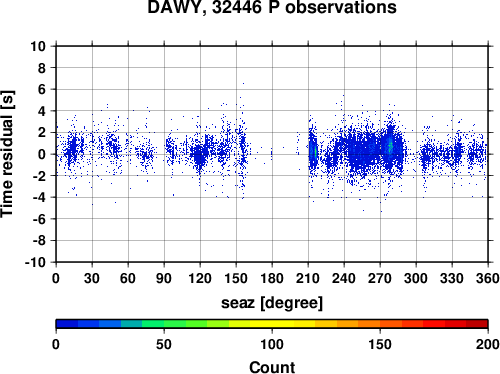Click the y-axis tick label -10
This screenshot has width=500, height=374.
35,262
